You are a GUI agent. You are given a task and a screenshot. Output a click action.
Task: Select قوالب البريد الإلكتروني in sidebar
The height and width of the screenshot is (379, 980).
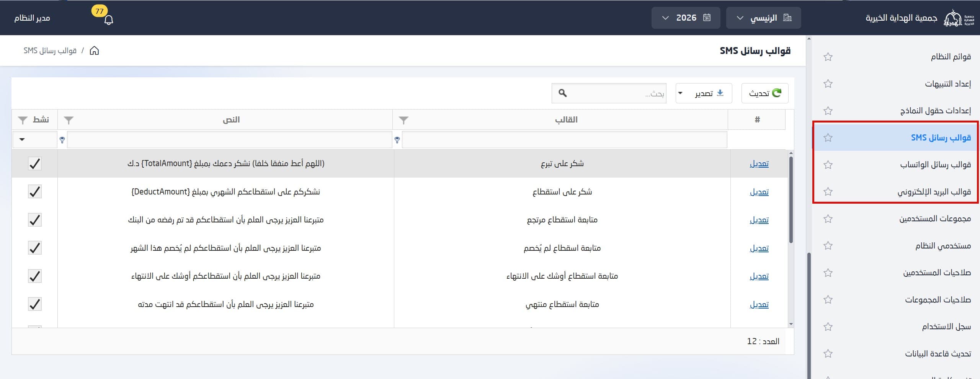tap(934, 191)
